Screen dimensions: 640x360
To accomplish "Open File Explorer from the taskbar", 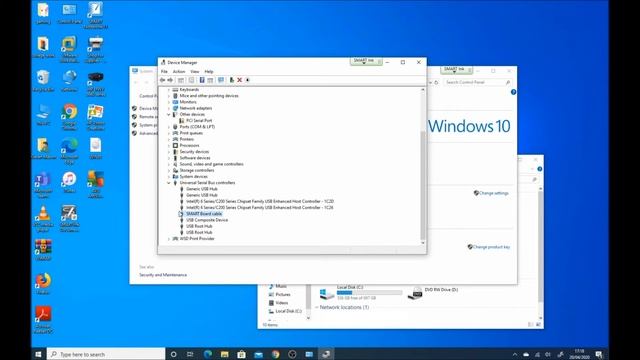I will 224,354.
